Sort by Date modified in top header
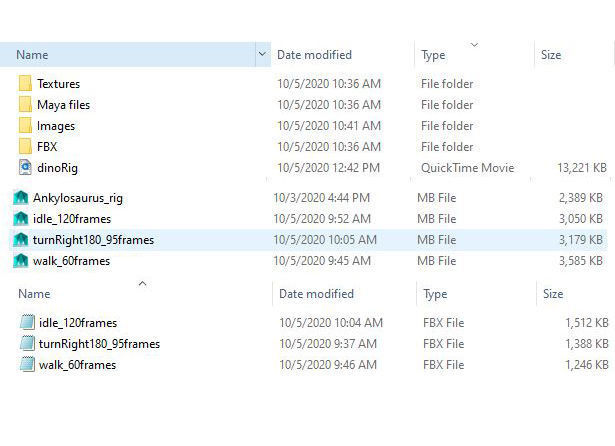This screenshot has height=446, width=615. (316, 55)
